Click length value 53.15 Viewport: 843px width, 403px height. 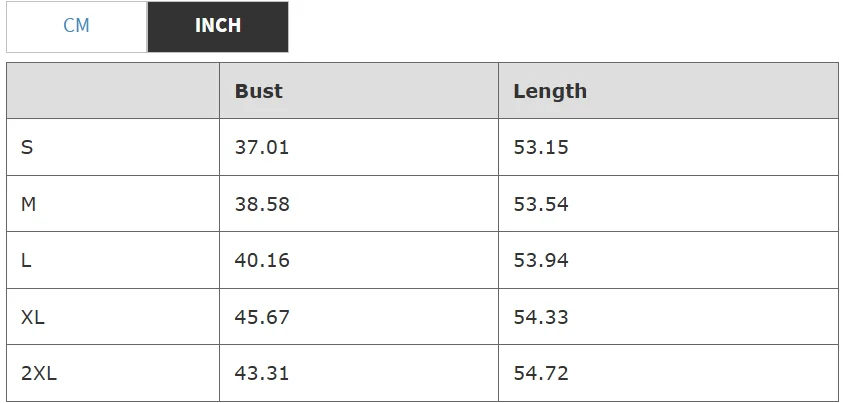coord(541,147)
